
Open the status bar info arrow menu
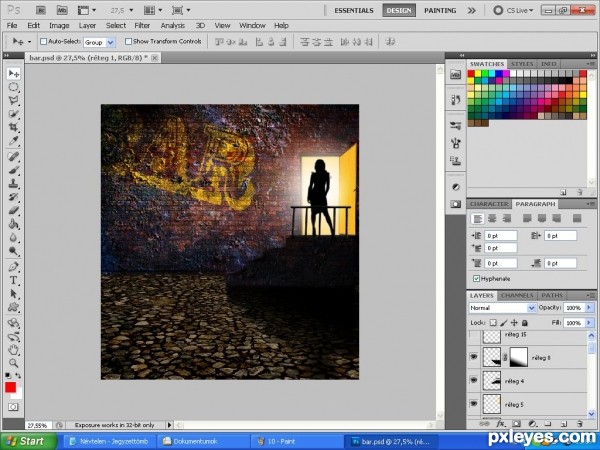(170, 425)
